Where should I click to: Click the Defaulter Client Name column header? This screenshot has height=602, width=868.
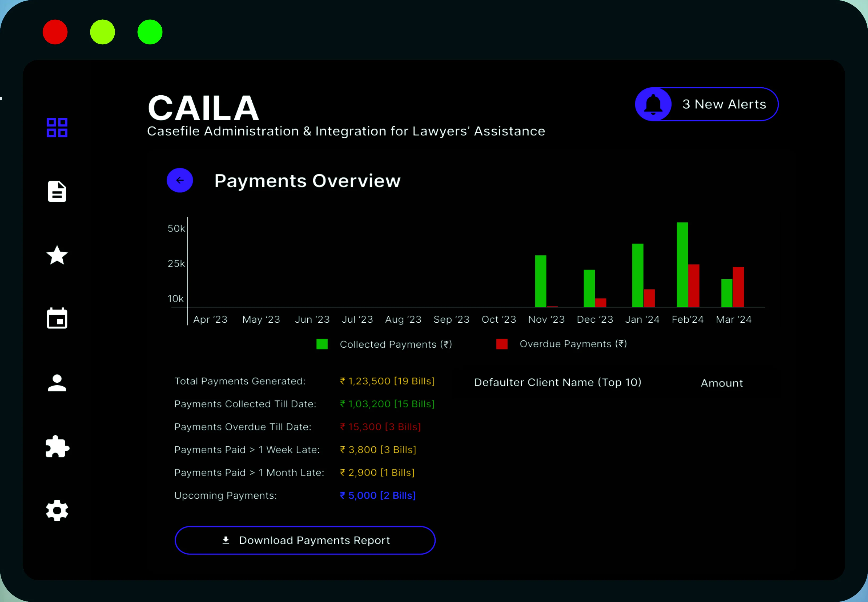point(558,382)
